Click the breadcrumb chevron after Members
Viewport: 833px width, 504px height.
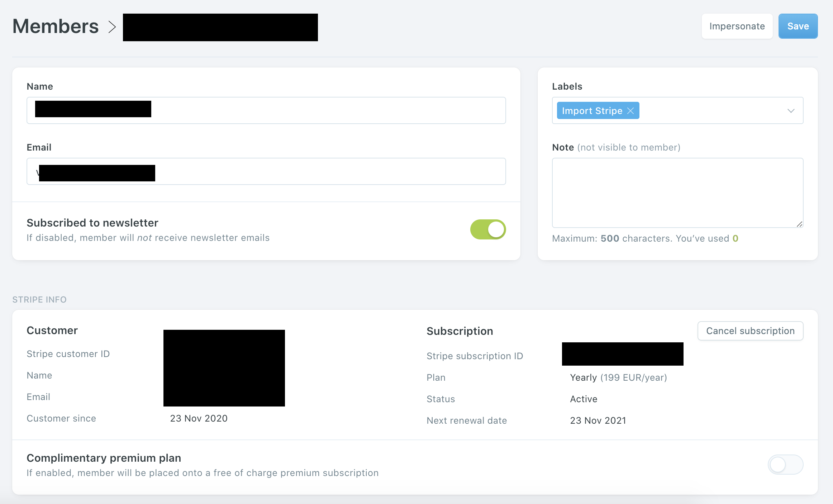point(112,27)
